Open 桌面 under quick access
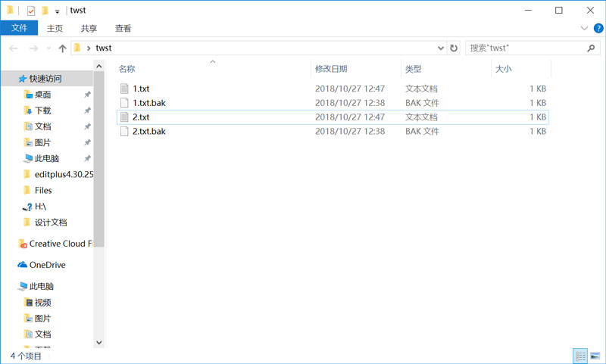The width and height of the screenshot is (606, 364). 42,95
